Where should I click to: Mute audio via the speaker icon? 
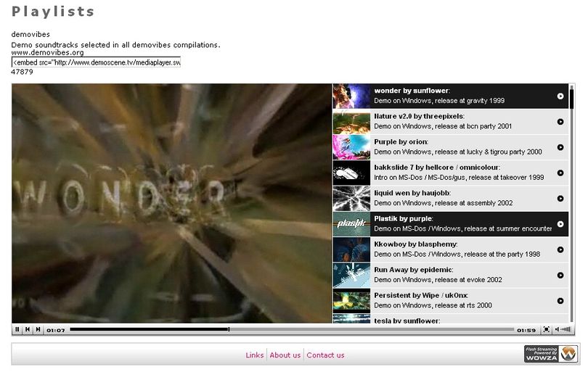[x=558, y=329]
